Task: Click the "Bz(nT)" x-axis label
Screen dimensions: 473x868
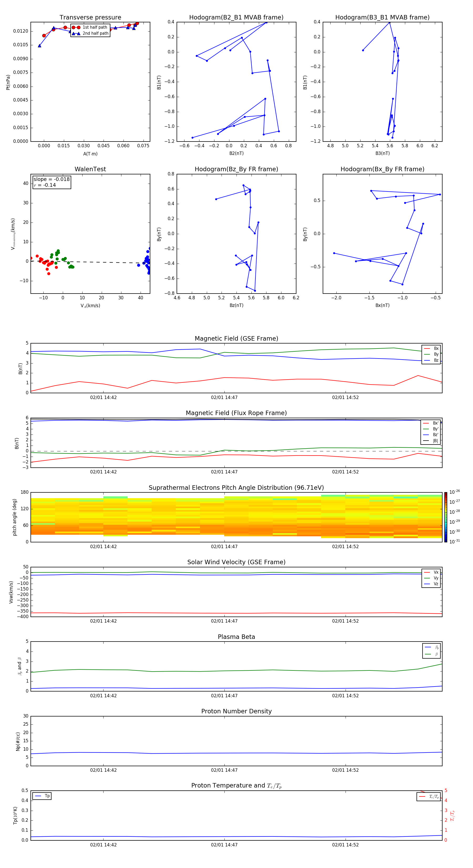Action: click(x=236, y=306)
